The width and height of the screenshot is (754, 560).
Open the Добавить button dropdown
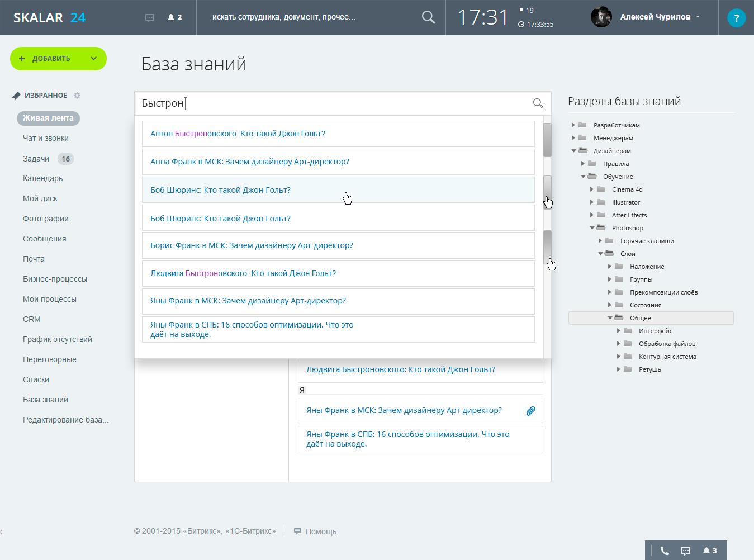tap(93, 59)
